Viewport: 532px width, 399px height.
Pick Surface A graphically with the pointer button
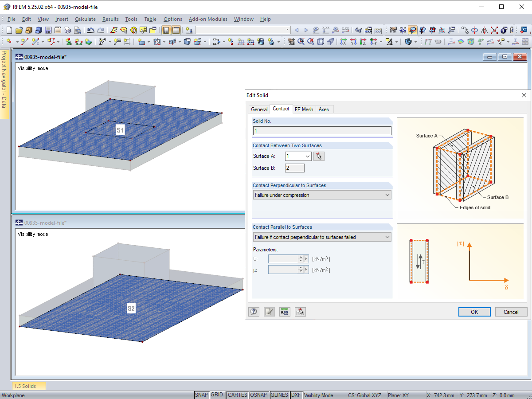[319, 156]
